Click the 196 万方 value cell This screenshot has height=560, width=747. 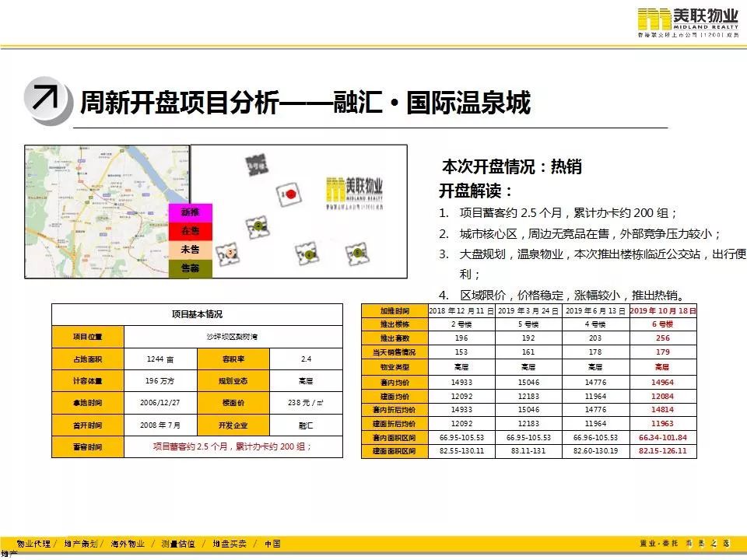[x=160, y=381]
